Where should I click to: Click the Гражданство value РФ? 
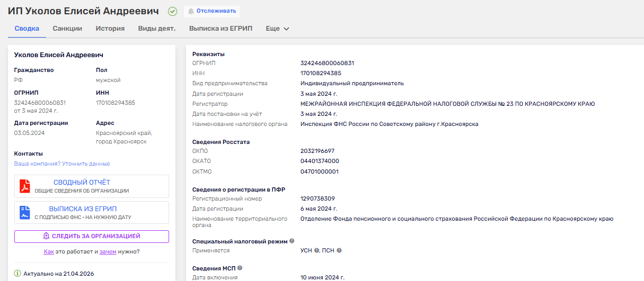point(19,80)
